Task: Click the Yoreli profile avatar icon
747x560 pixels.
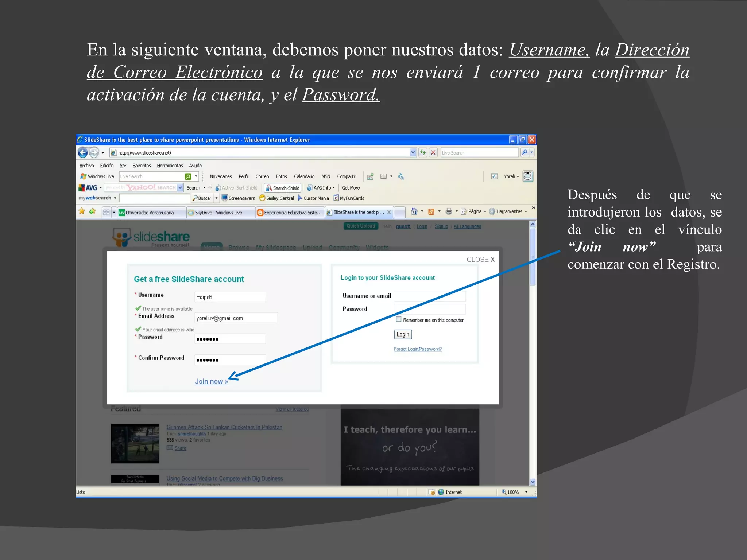Action: [x=528, y=176]
